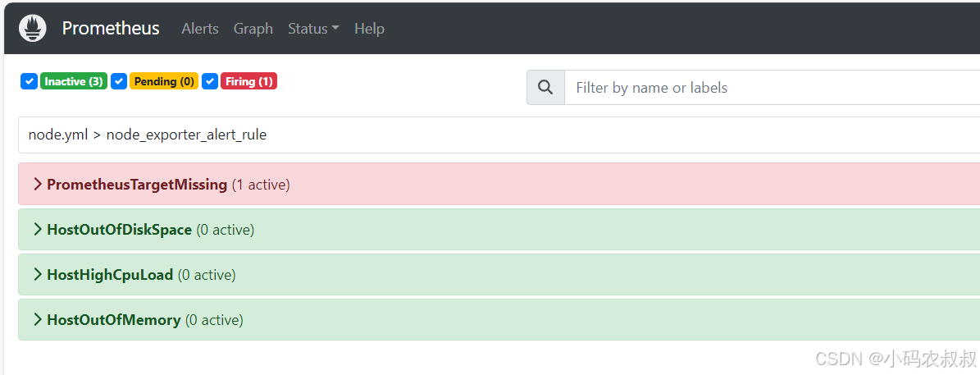Open the Help page

pyautogui.click(x=369, y=29)
